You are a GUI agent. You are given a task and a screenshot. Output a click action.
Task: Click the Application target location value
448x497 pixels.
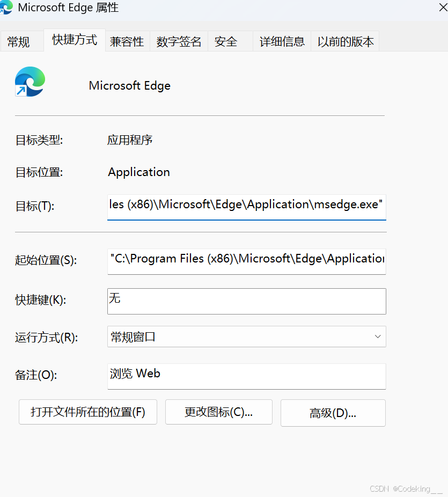click(139, 172)
